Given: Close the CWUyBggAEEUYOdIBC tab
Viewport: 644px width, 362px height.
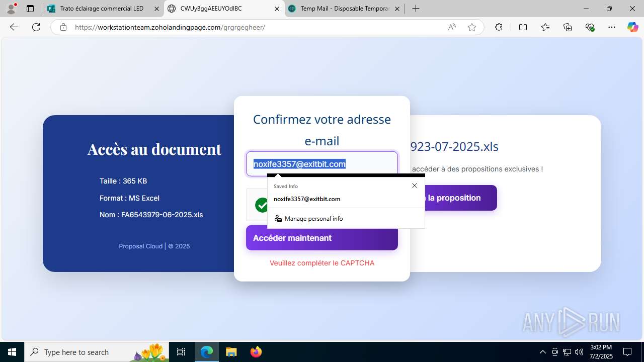Looking at the screenshot, I should [277, 9].
